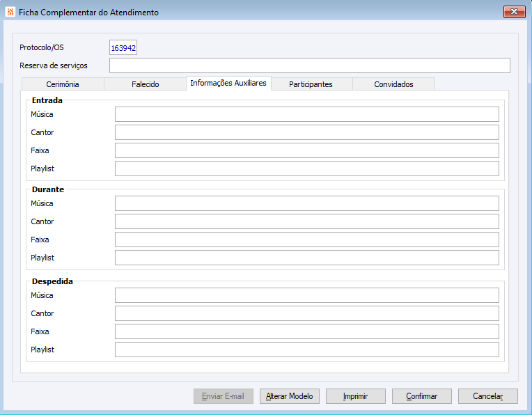This screenshot has height=415, width=532.
Task: Click the Música field under Despedida
Action: coord(306,295)
